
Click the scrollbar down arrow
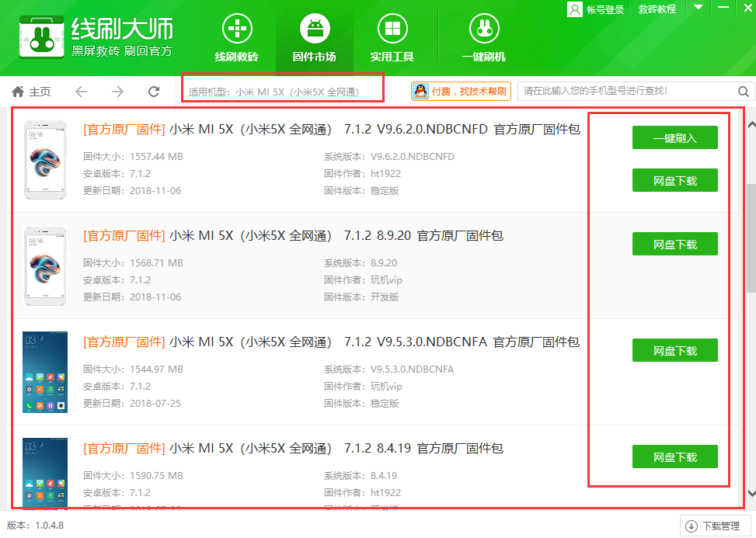tap(751, 493)
